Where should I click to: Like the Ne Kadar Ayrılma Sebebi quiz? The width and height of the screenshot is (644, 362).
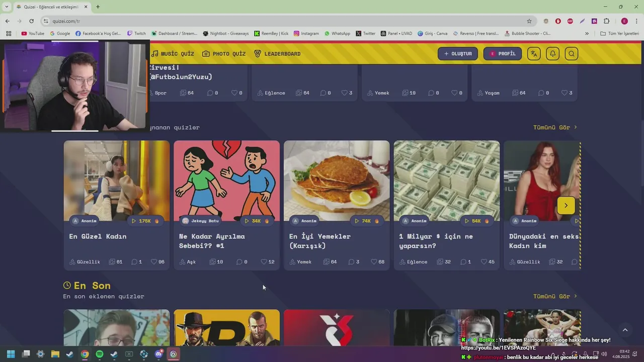coord(267,262)
